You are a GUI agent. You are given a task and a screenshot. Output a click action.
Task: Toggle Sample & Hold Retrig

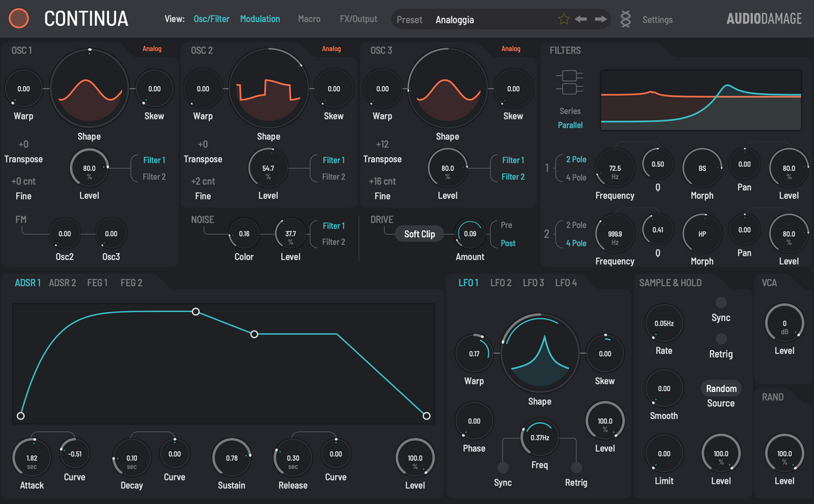(721, 338)
